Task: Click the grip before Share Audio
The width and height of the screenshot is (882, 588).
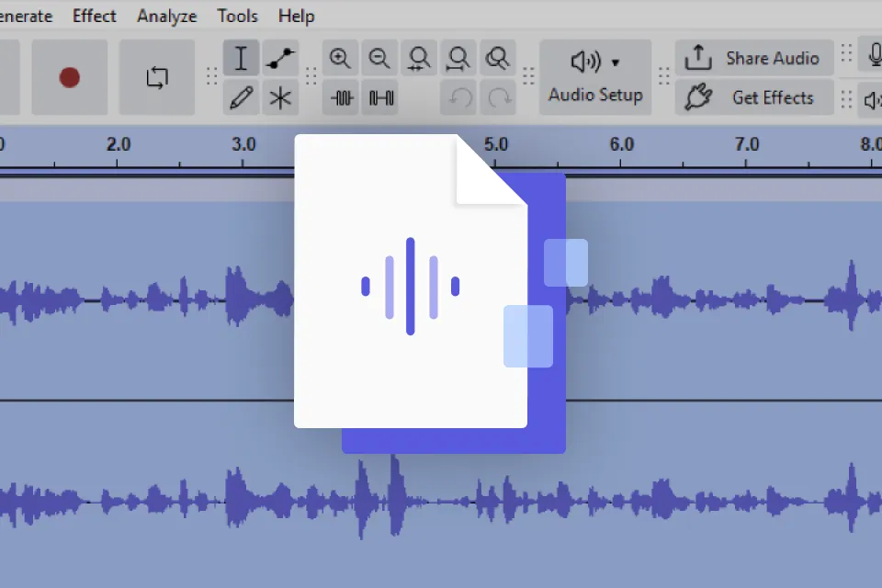Action: click(663, 76)
